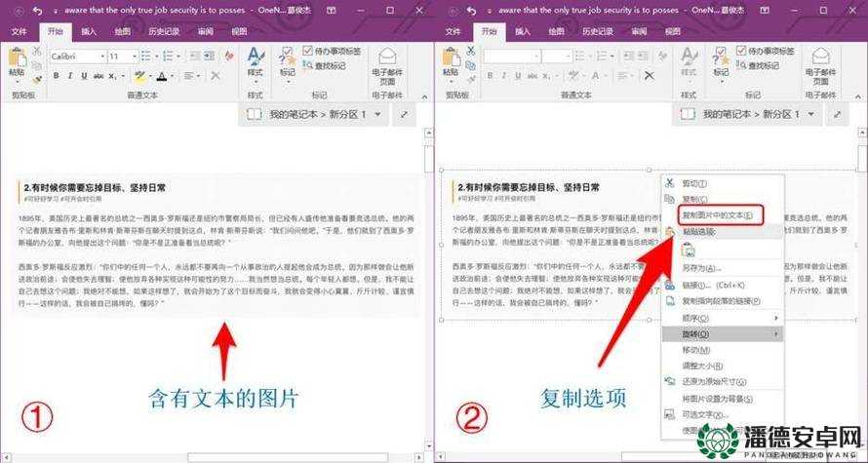Open the highlight color arrow in the left window
868x463 pixels.
pyautogui.click(x=149, y=76)
